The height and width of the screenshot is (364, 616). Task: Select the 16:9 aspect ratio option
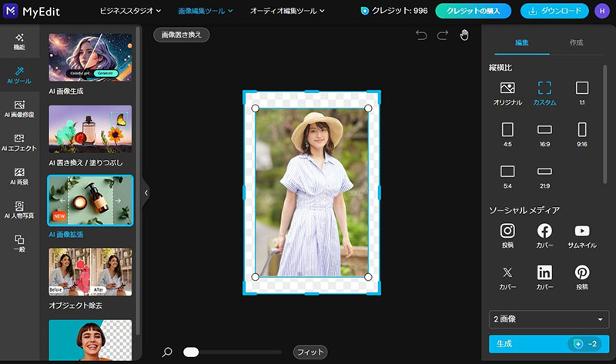(x=544, y=135)
